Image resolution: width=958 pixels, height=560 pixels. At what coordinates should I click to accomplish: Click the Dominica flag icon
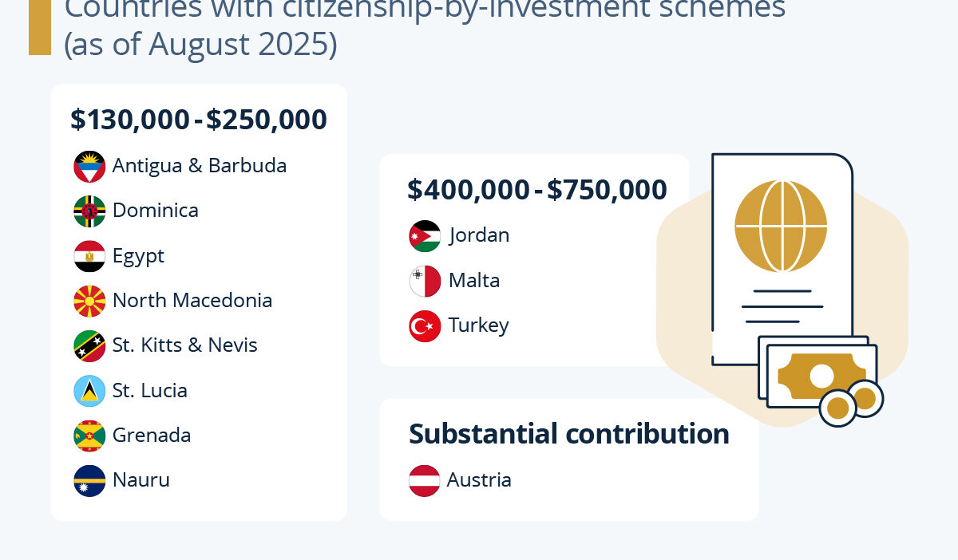[x=89, y=211]
